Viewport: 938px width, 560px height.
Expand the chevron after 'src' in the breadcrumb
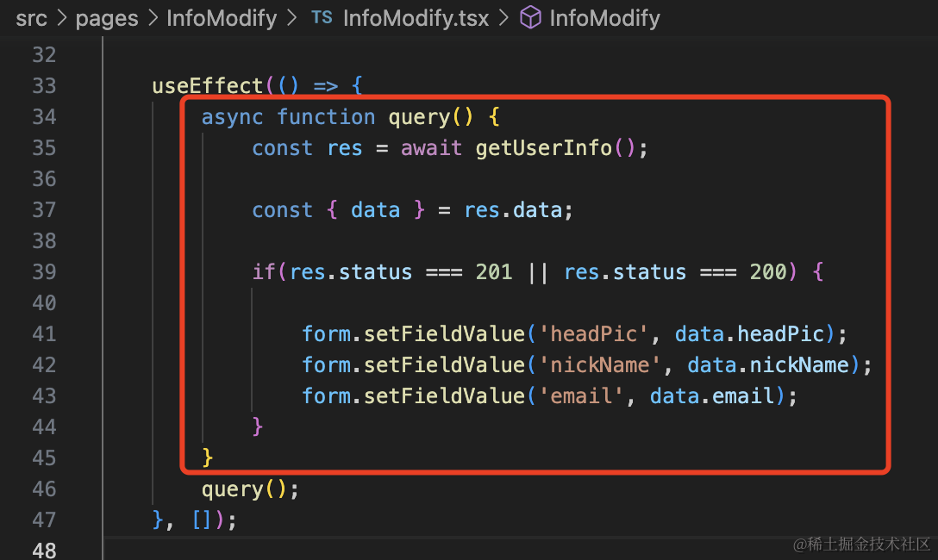(x=61, y=19)
